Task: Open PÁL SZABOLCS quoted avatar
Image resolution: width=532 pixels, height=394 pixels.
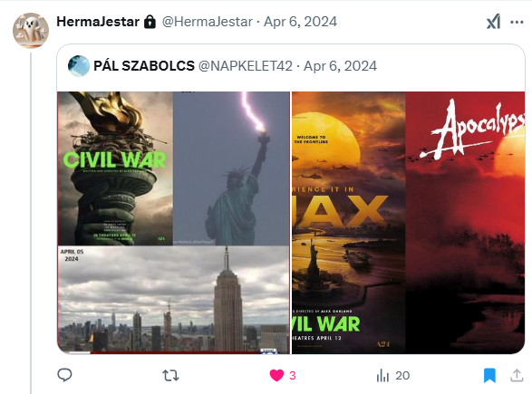Action: [79, 66]
